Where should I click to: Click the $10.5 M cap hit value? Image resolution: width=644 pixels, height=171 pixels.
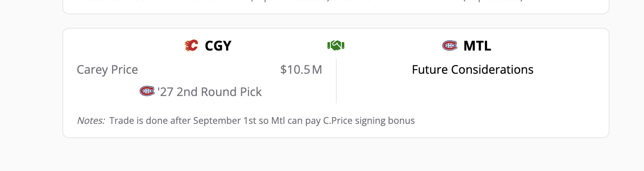click(x=301, y=69)
